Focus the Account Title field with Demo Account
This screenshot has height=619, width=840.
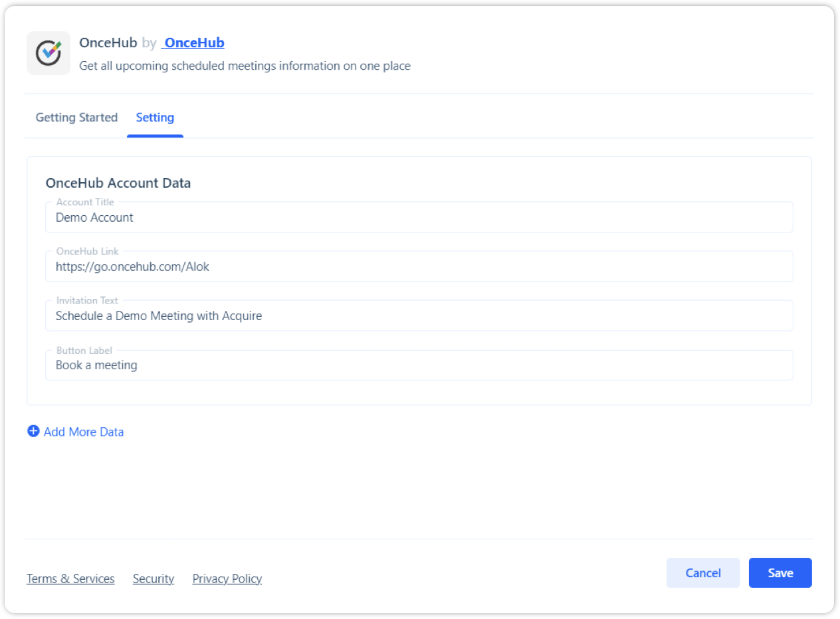click(419, 217)
